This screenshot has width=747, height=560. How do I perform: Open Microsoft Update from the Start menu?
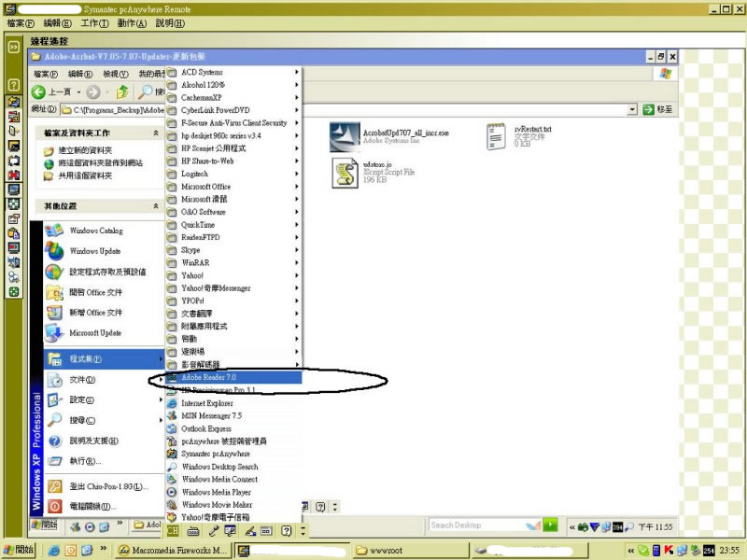point(95,333)
